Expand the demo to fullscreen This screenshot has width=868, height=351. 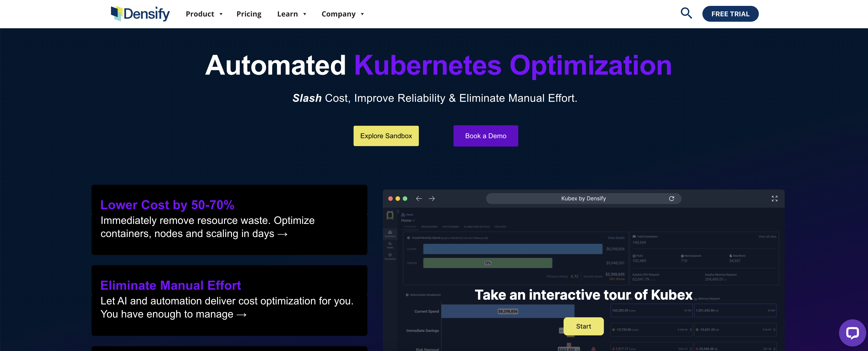(x=774, y=199)
